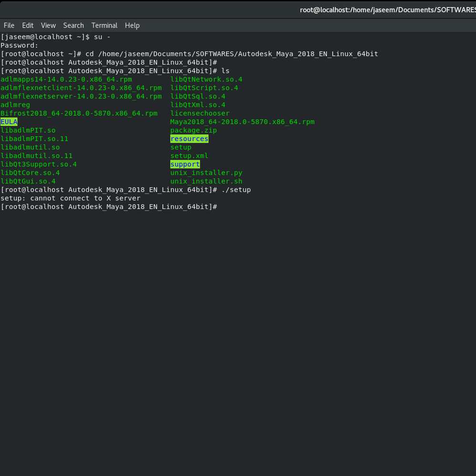
Task: Open the Terminal menu
Action: pos(104,26)
